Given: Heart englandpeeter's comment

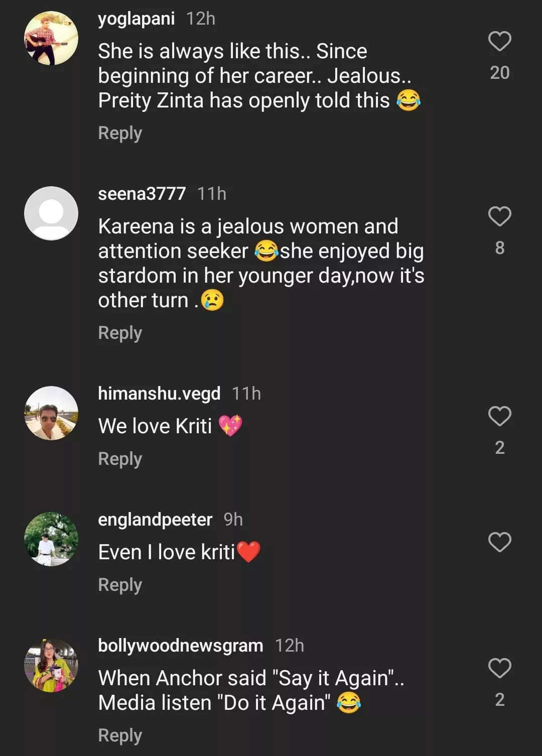Looking at the screenshot, I should (499, 543).
